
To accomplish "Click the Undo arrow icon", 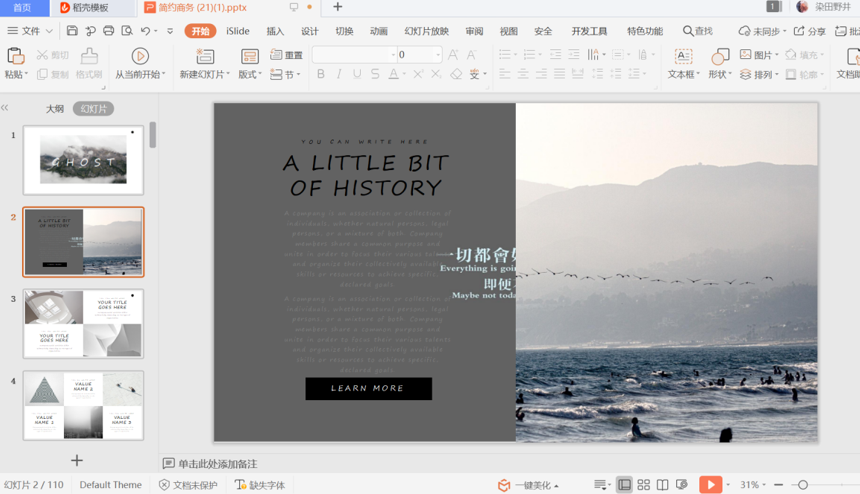I will 145,31.
